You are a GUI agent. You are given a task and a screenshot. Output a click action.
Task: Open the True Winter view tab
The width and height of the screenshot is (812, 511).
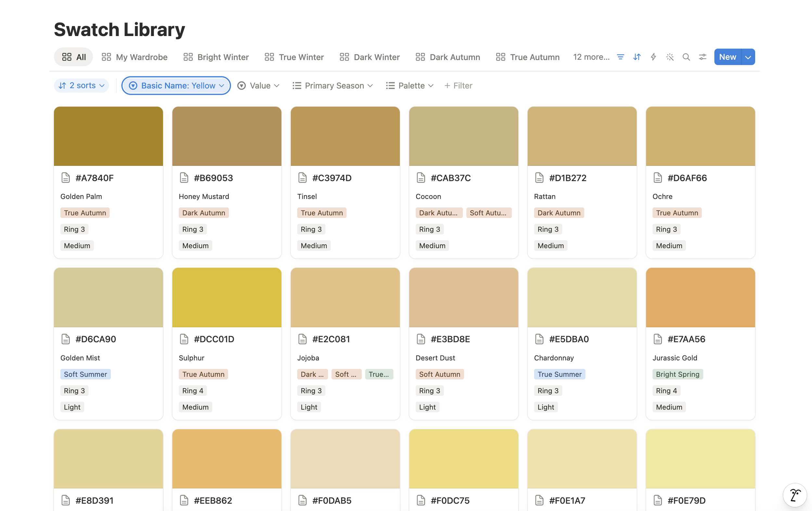[294, 57]
